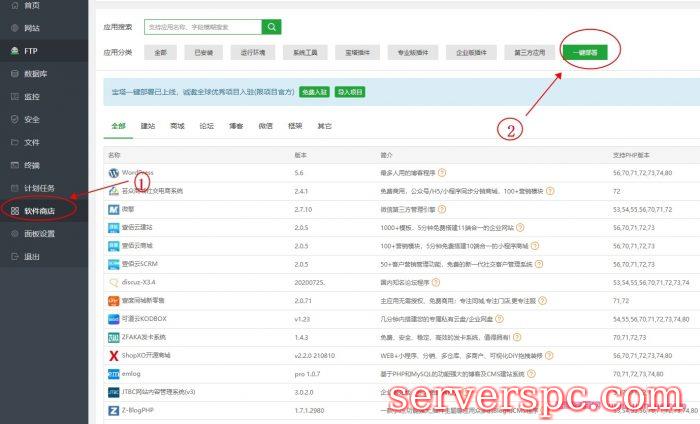Open the 监控 monitoring sidebar icon
This screenshot has height=424, width=700.
pyautogui.click(x=13, y=96)
